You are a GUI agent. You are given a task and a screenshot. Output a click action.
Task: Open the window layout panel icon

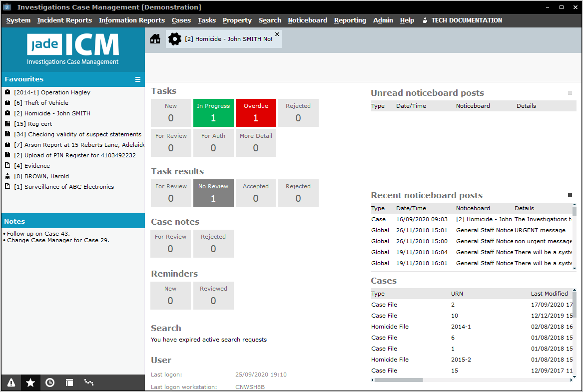click(x=69, y=383)
